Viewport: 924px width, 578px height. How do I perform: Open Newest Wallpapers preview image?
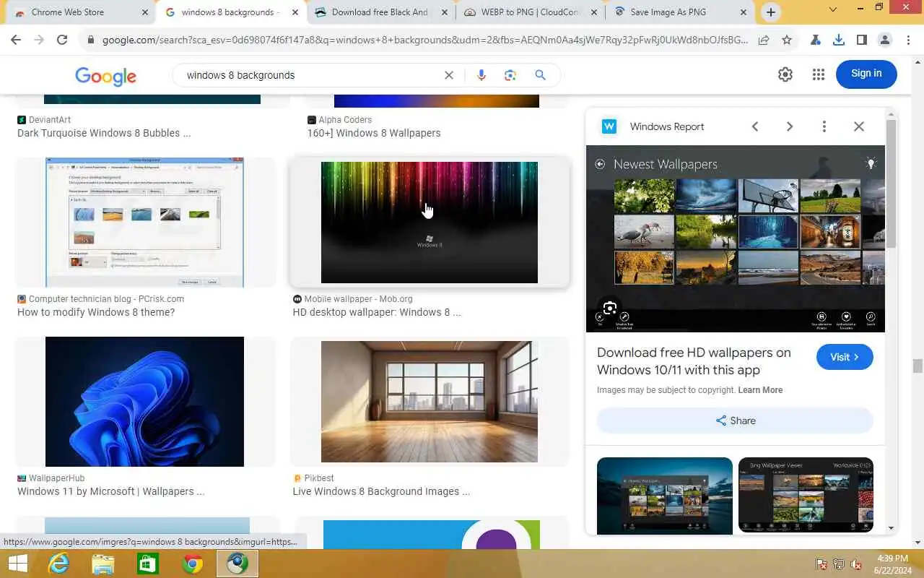click(735, 239)
